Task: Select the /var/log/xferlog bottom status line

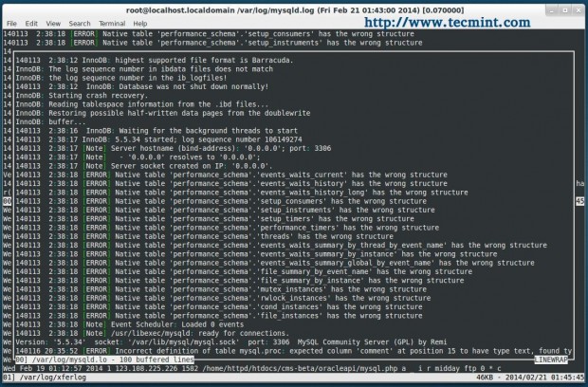Action: 294,378
